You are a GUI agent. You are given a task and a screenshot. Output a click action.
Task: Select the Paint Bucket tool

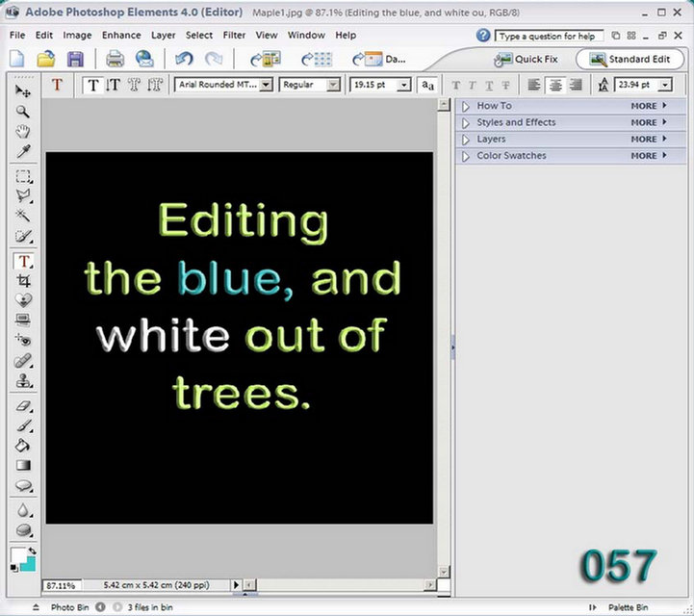point(23,446)
